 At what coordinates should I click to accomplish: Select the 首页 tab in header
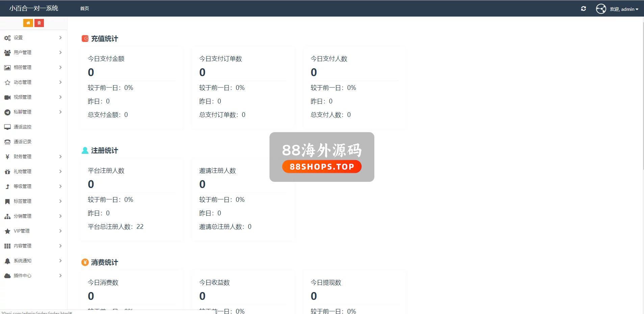click(84, 8)
